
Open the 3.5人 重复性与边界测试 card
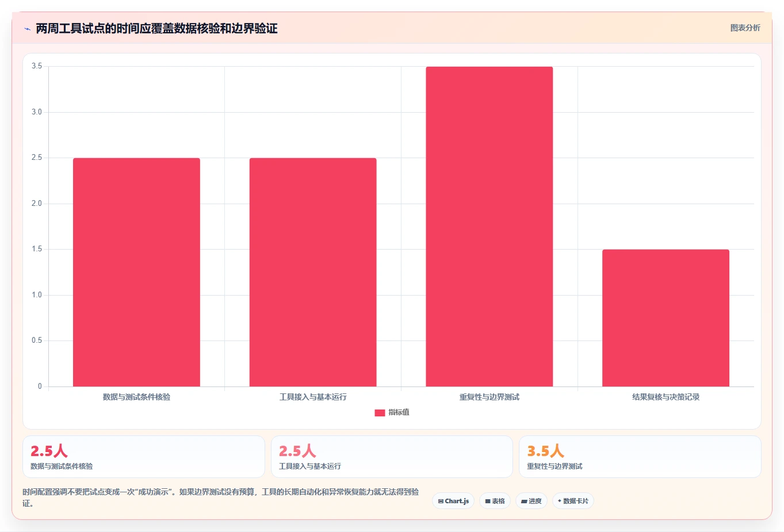tap(640, 457)
